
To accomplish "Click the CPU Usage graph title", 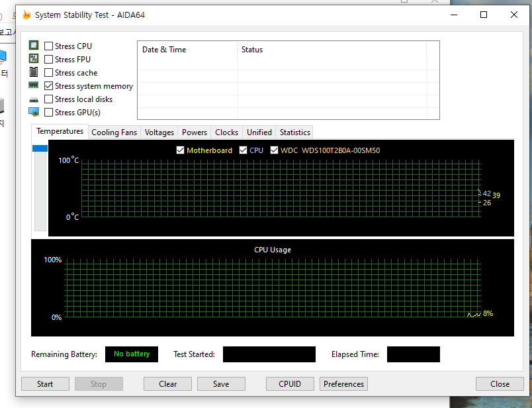I will [273, 250].
